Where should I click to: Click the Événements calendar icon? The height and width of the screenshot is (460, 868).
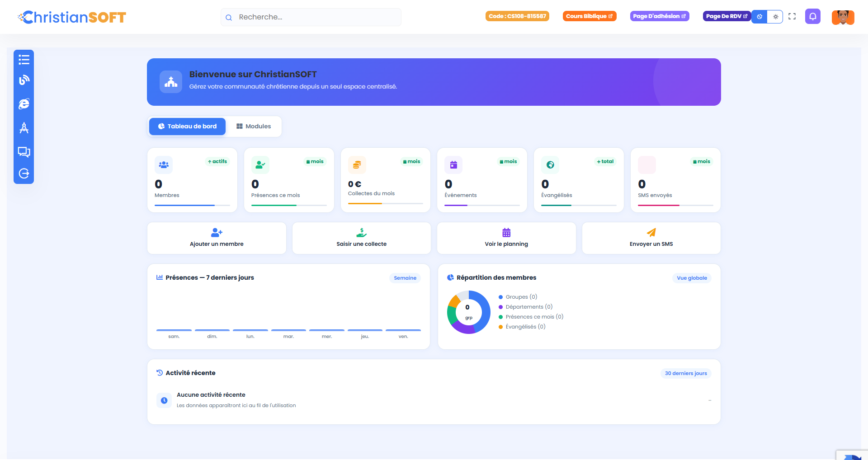(x=453, y=165)
